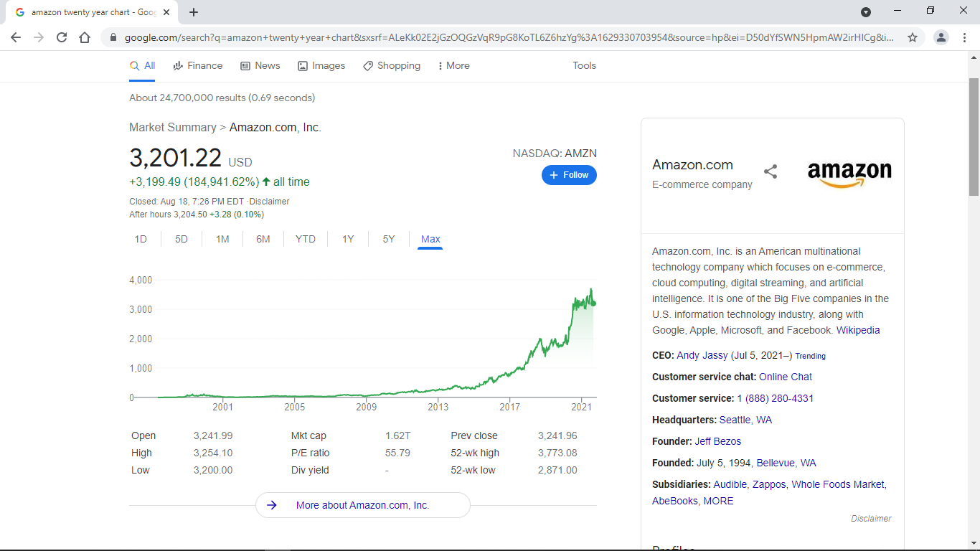
Task: Click the padlock site info icon
Action: (113, 37)
